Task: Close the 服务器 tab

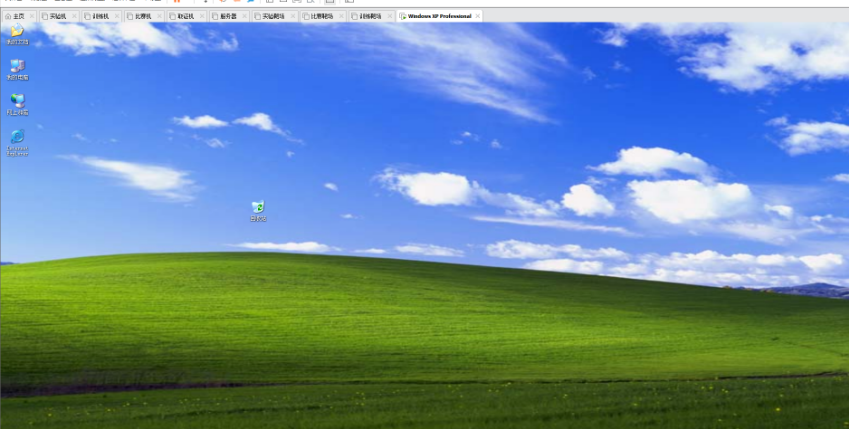Action: point(244,16)
